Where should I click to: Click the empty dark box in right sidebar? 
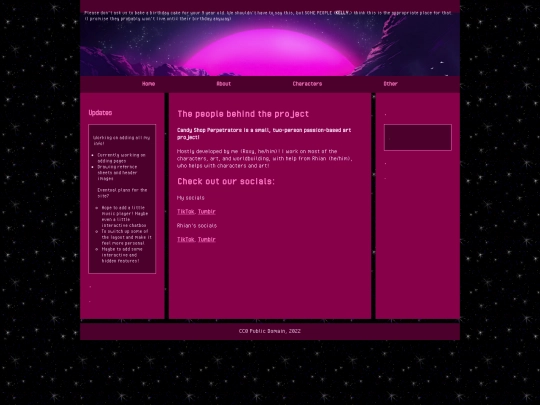click(418, 137)
